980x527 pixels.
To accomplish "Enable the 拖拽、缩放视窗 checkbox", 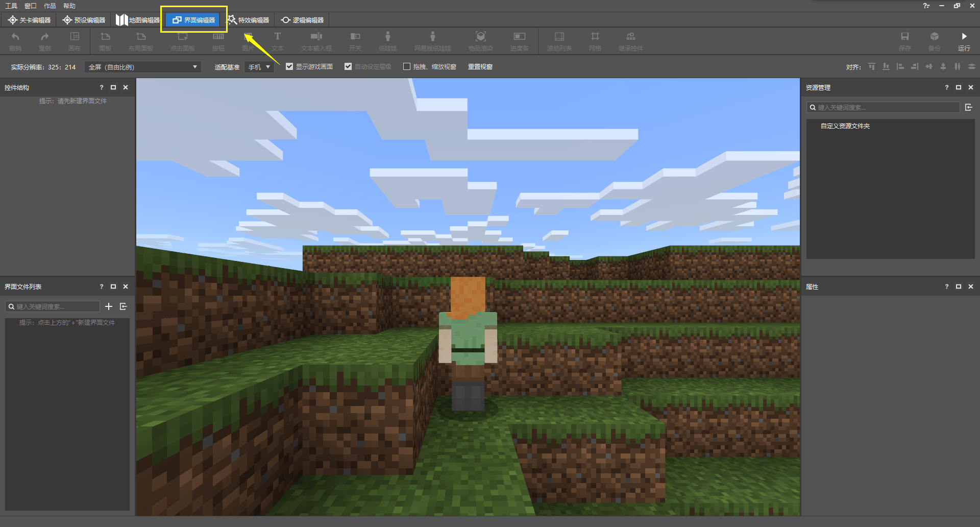I will (x=407, y=67).
